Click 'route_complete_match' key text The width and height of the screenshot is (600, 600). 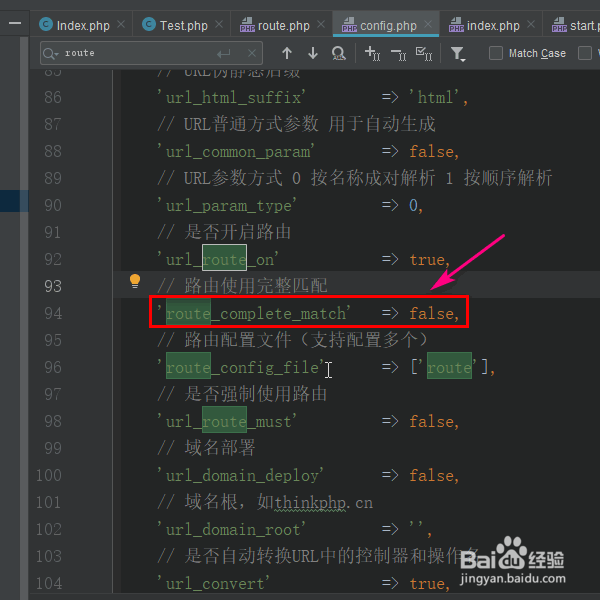tap(256, 314)
